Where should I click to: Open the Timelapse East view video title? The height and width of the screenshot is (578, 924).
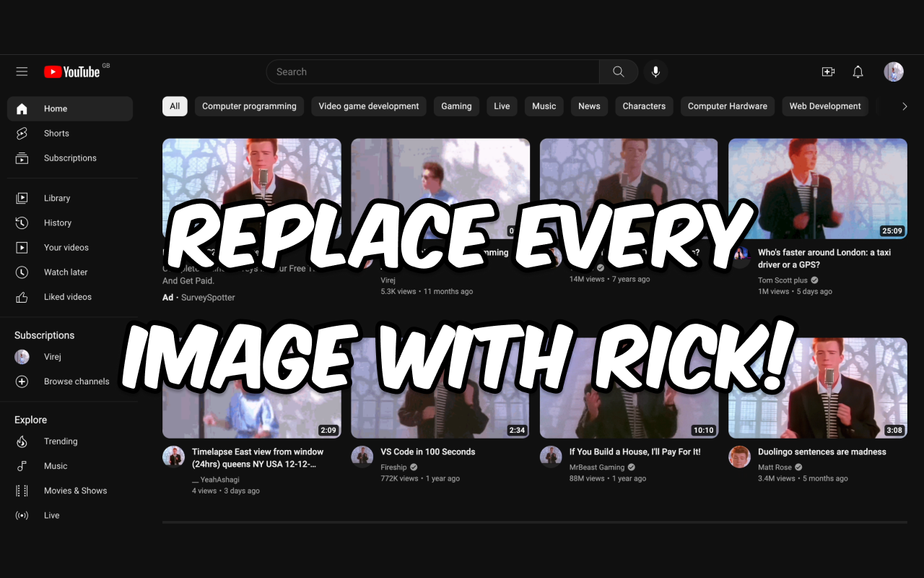pos(258,457)
